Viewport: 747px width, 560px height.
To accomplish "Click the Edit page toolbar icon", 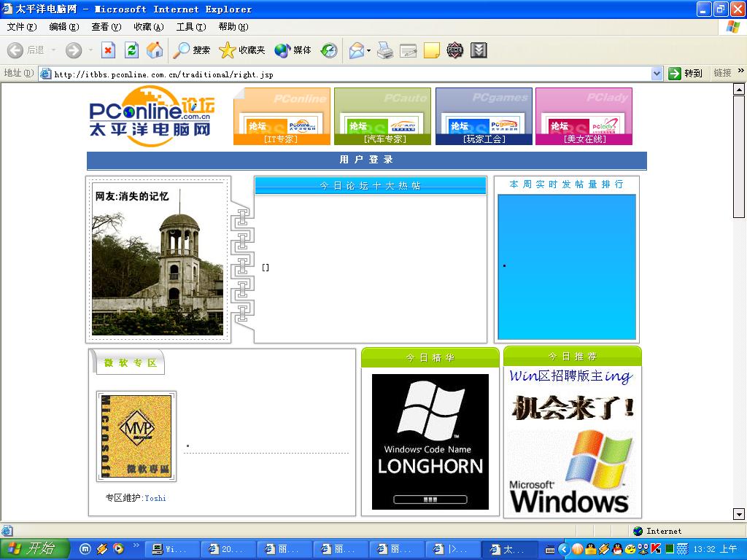I will click(x=408, y=50).
